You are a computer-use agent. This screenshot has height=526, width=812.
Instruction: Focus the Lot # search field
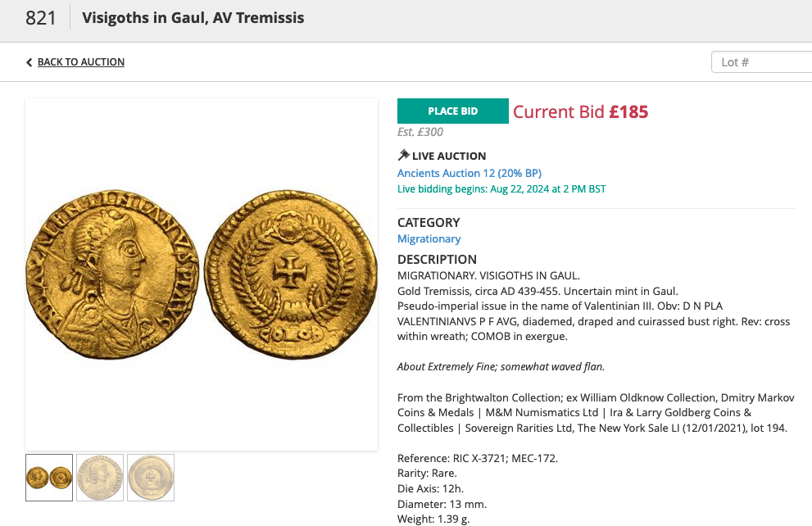(762, 62)
